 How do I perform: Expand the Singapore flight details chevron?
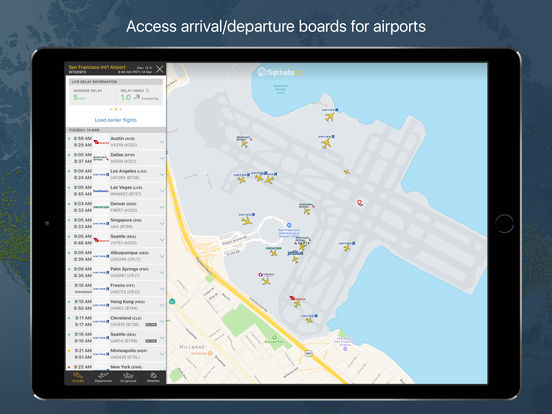[162, 223]
